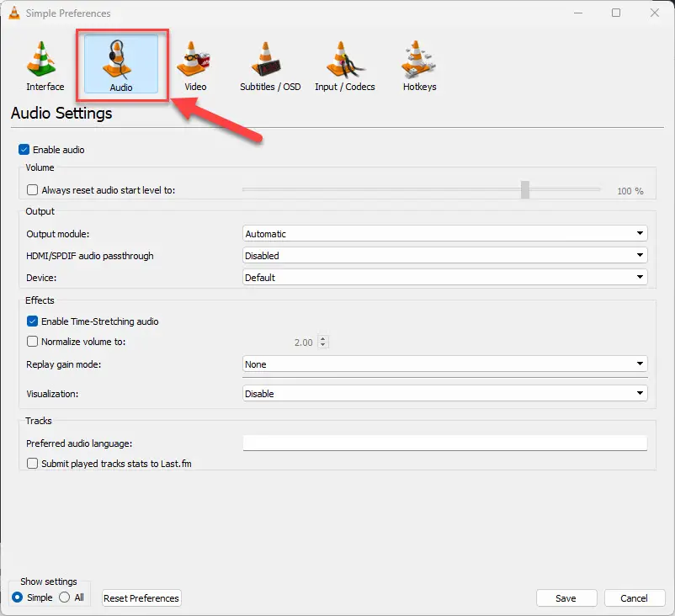This screenshot has height=616, width=675.
Task: Open the Interface preferences cone icon
Action: click(45, 59)
